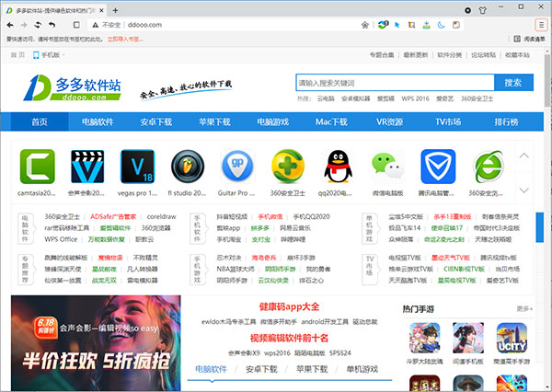
Task: Click the 多多软件站 site logo
Action: click(73, 87)
